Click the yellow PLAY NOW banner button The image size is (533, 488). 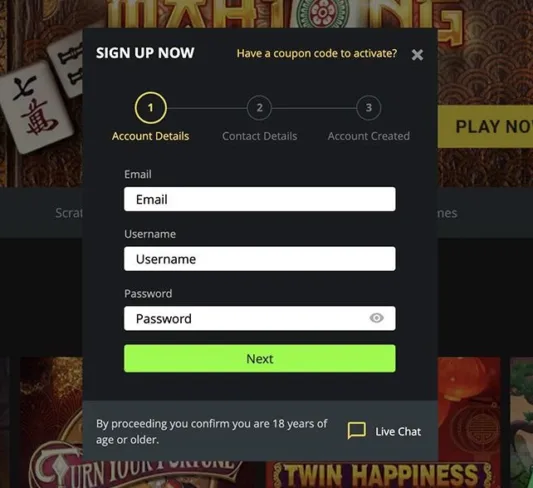coord(485,126)
